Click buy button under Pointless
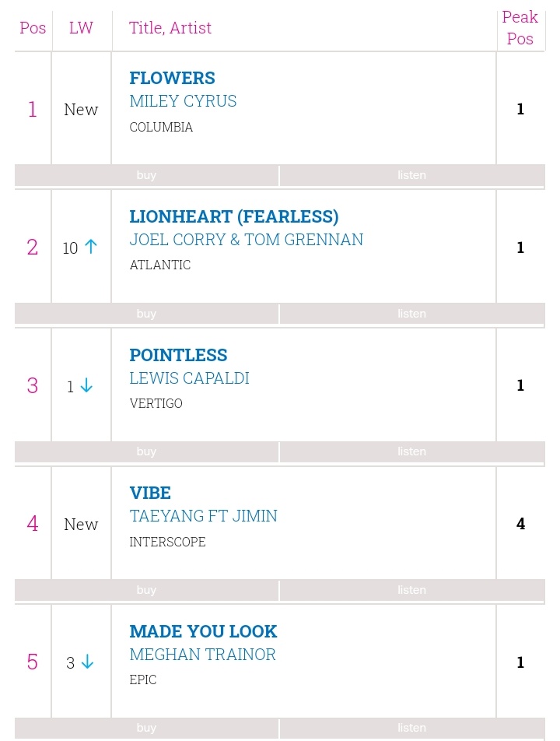This screenshot has height=741, width=560. (x=146, y=451)
